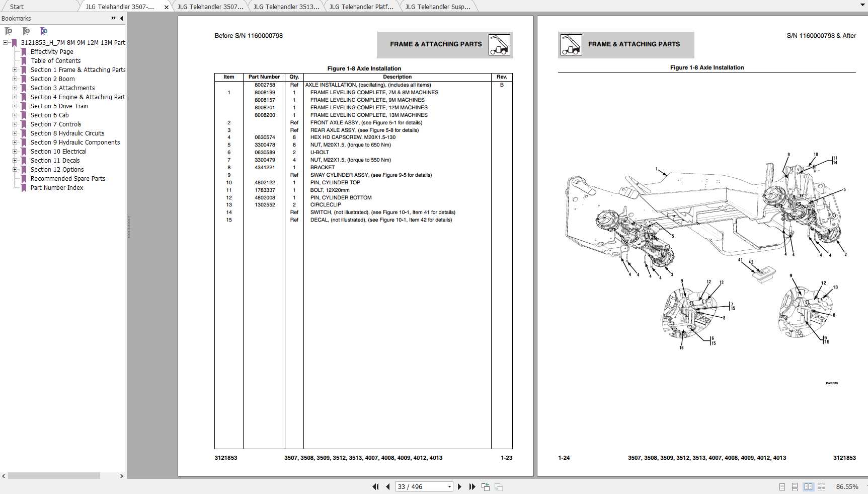Jump to the last page
This screenshot has height=494, width=868.
pyautogui.click(x=472, y=486)
